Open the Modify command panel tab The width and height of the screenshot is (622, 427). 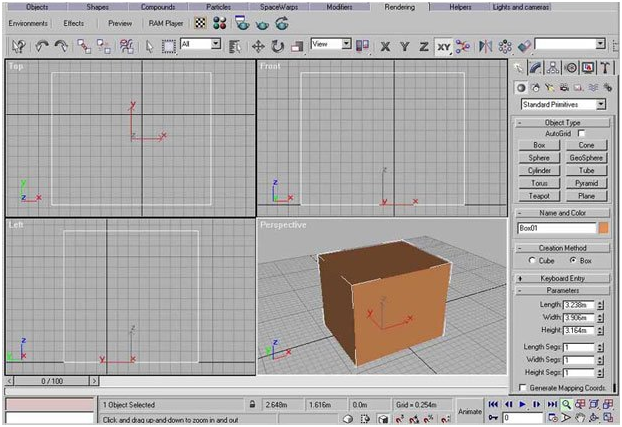click(535, 67)
